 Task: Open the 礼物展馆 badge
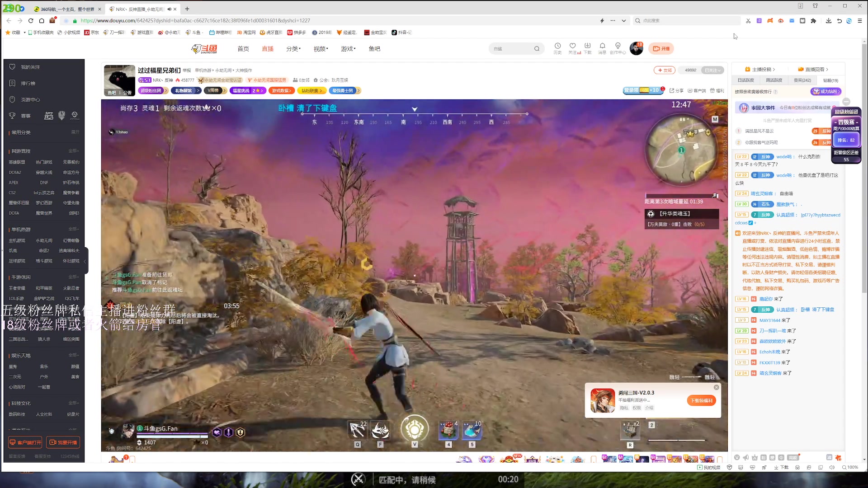(186, 91)
